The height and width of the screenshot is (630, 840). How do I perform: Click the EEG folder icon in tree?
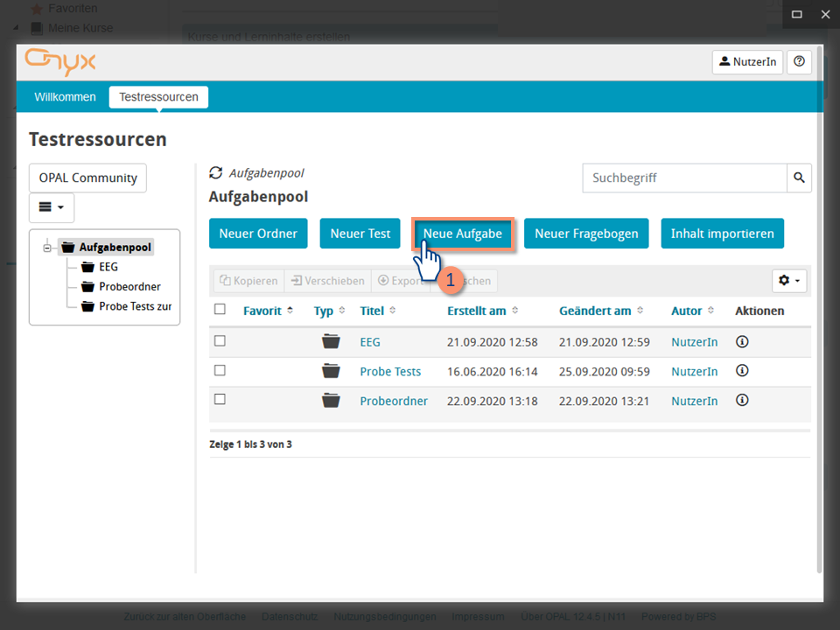click(x=87, y=267)
